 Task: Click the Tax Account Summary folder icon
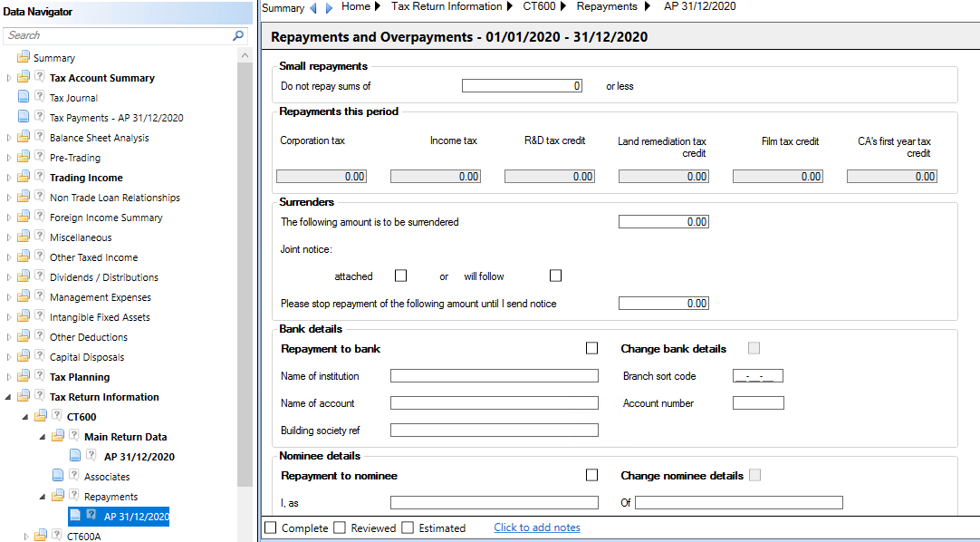tap(24, 78)
